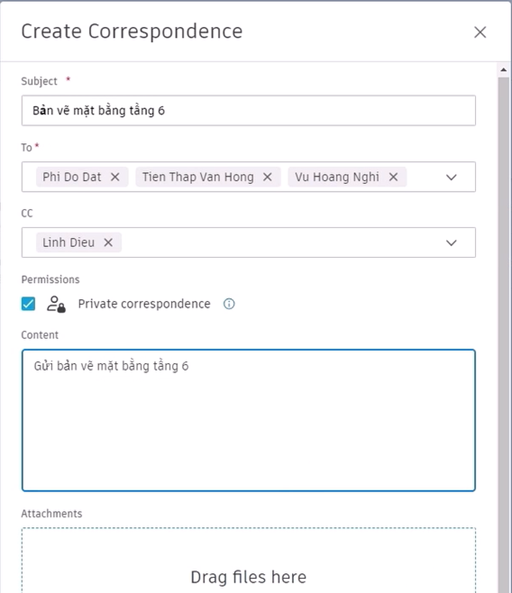Click the Private correspondence label

coord(144,304)
